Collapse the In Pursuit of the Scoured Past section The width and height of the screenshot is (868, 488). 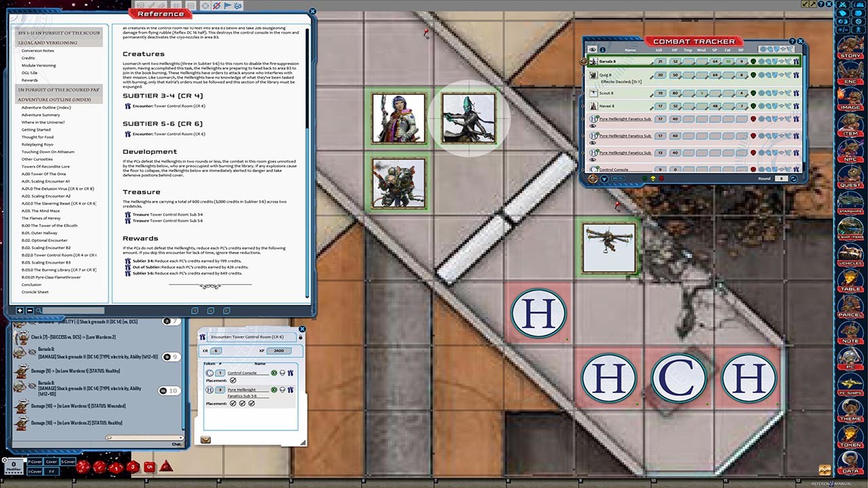[x=59, y=89]
